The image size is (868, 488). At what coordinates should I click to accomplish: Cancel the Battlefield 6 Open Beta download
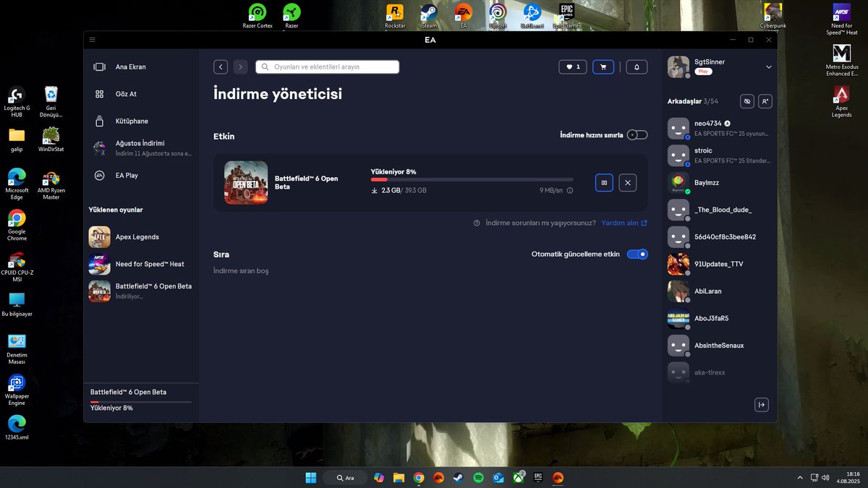[628, 183]
